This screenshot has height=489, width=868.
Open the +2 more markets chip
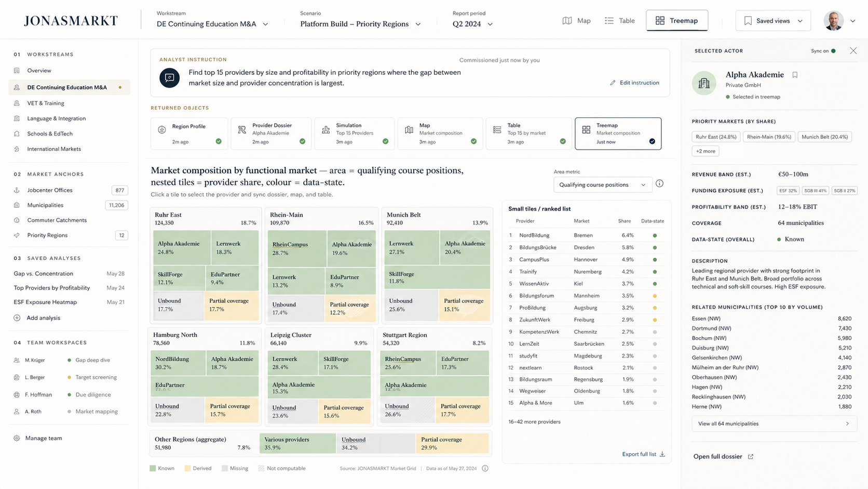(x=705, y=151)
